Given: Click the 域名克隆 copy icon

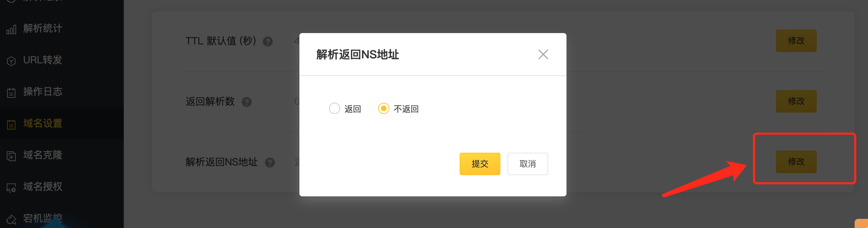Looking at the screenshot, I should coord(11,156).
